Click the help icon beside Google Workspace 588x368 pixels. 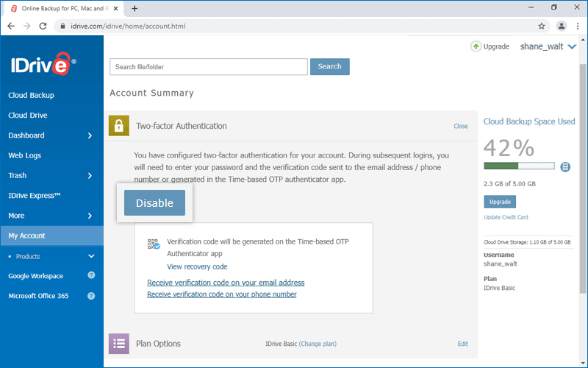click(91, 276)
